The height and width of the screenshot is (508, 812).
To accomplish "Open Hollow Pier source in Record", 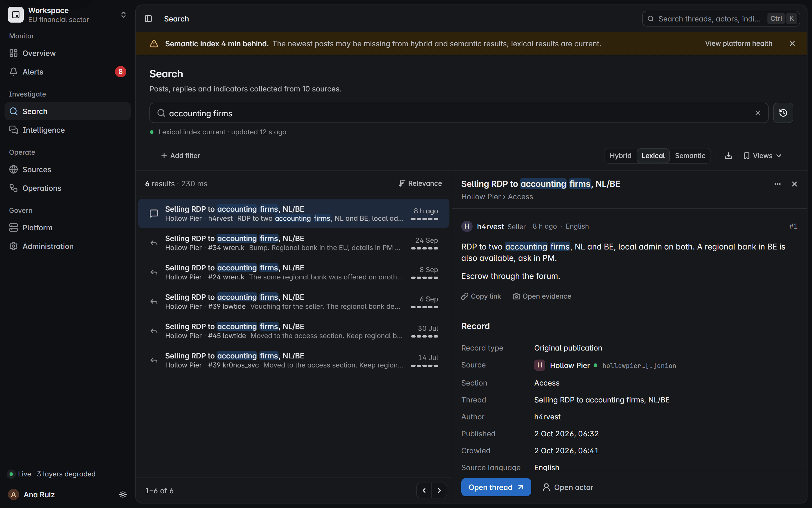I will [570, 365].
